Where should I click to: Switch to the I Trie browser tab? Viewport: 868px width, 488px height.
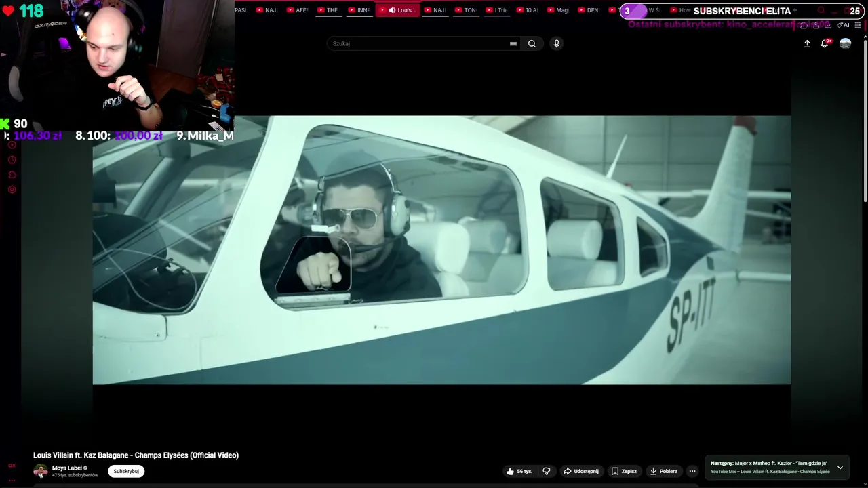pos(497,10)
